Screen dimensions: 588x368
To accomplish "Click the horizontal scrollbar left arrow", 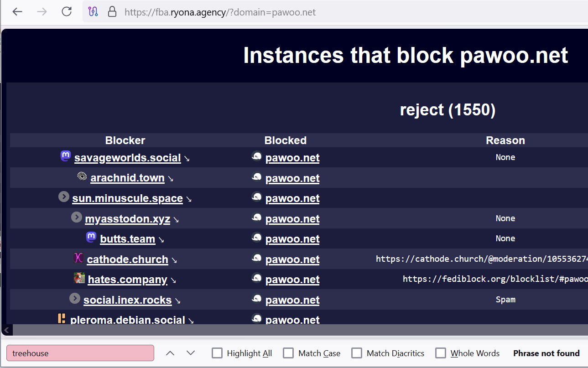I will [x=7, y=330].
